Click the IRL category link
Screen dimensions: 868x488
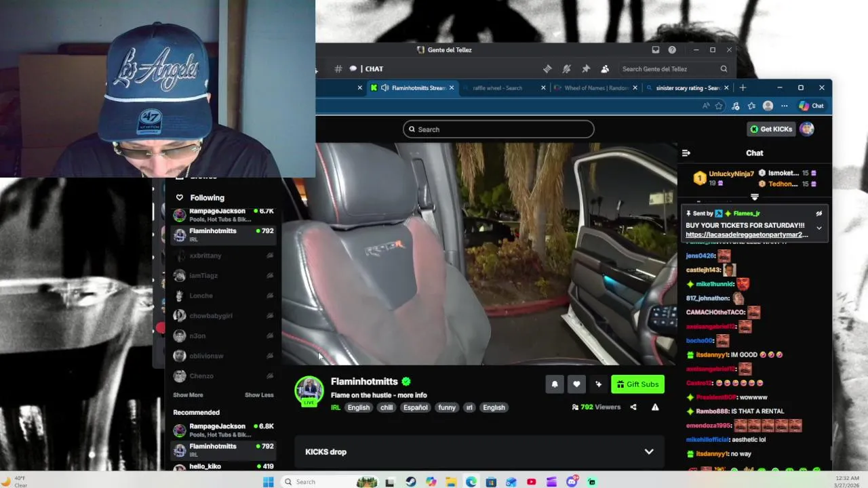tap(336, 407)
